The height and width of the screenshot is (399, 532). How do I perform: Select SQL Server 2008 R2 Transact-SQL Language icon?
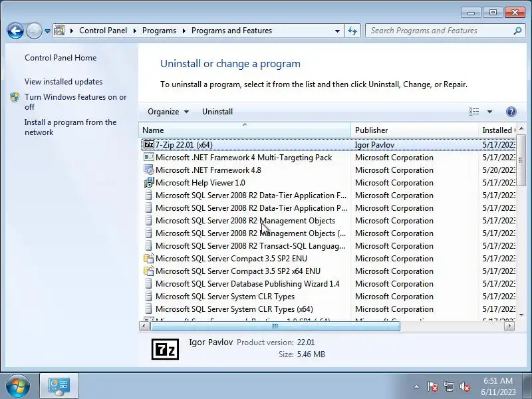click(148, 245)
